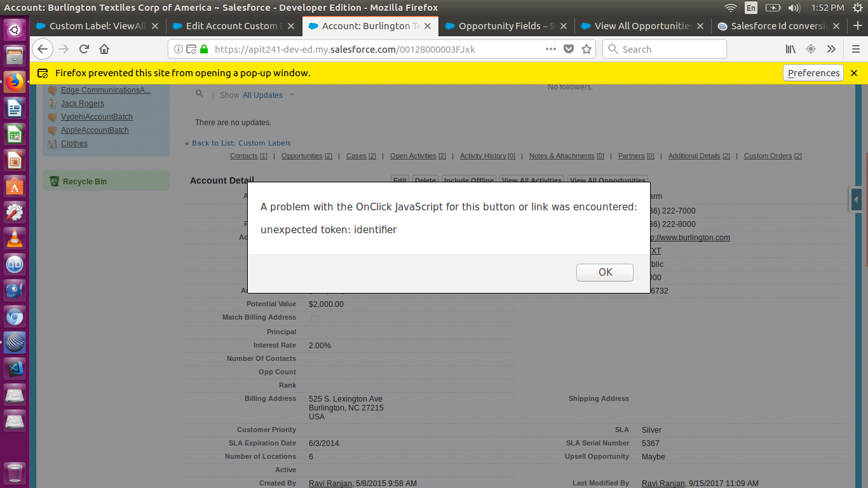Open VydehiAccountBatch recent item
Viewport: 868px width, 488px height.
[x=97, y=117]
